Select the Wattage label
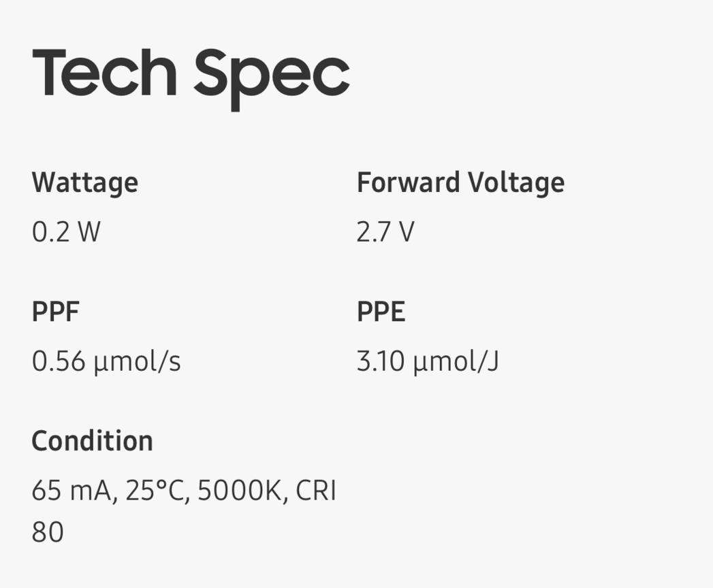The height and width of the screenshot is (588, 713). coord(85,182)
